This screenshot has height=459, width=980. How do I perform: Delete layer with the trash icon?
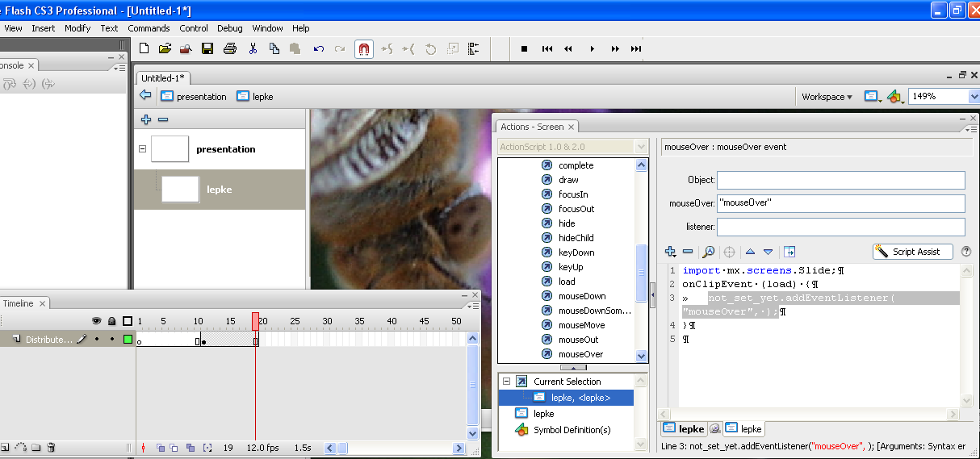pyautogui.click(x=51, y=448)
